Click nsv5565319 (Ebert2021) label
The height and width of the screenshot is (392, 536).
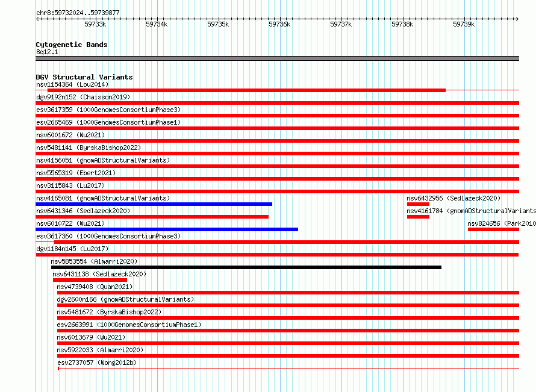coord(76,173)
